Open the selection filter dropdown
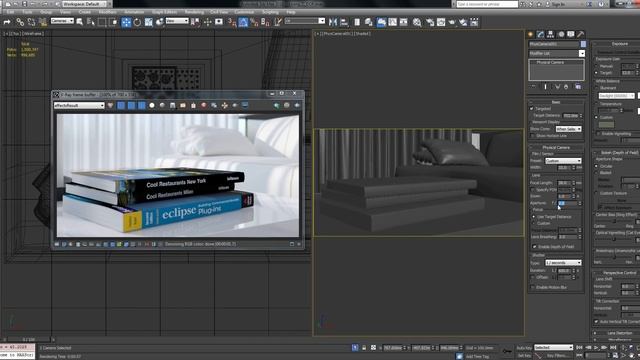The image size is (640, 360). 62,21
